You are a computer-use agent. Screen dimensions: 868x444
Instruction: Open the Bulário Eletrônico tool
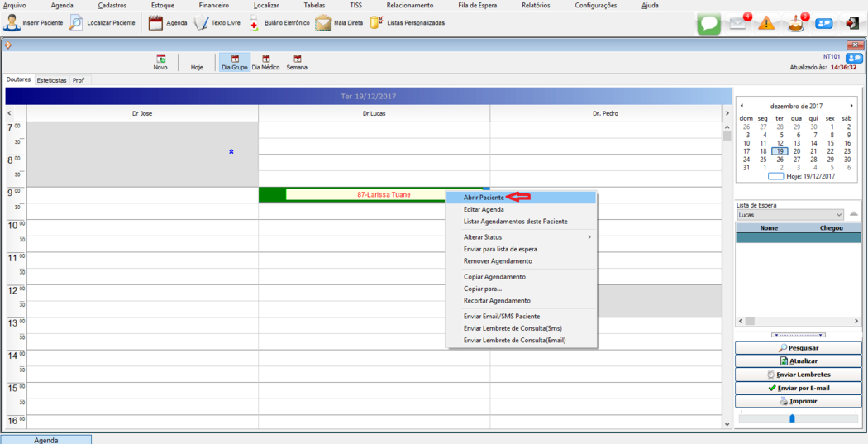(255, 23)
